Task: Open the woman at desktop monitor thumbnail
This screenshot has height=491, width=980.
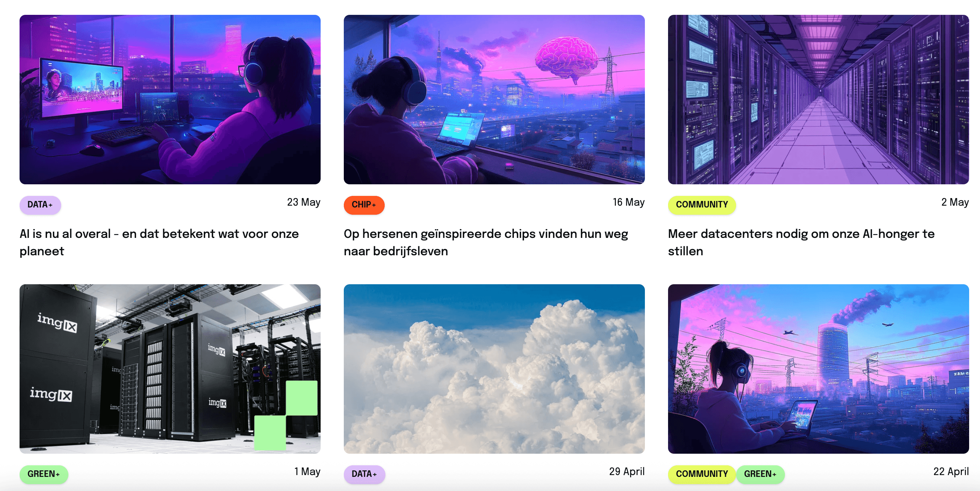Action: coord(170,100)
